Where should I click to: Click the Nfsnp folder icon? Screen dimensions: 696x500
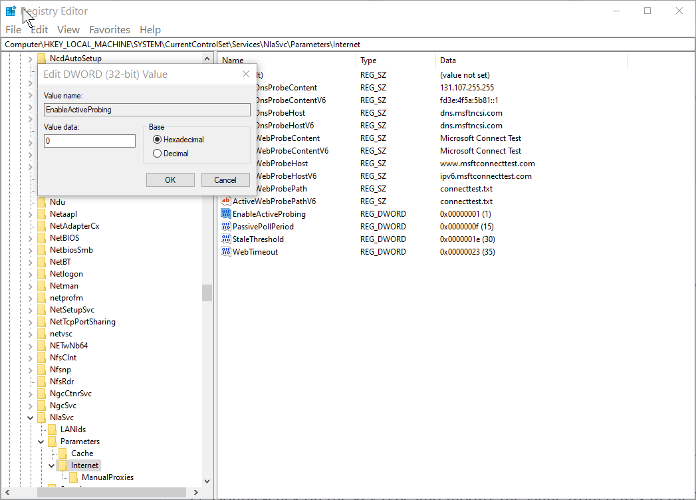(41, 369)
